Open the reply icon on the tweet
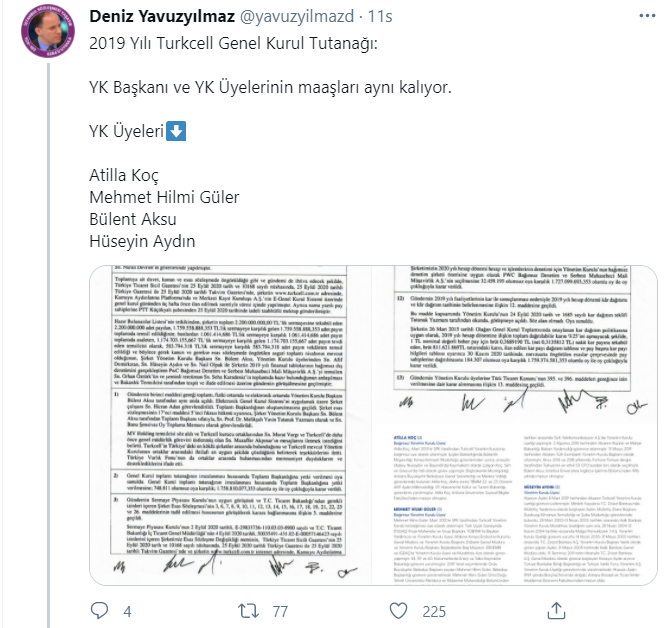The image size is (670, 628). point(100,611)
